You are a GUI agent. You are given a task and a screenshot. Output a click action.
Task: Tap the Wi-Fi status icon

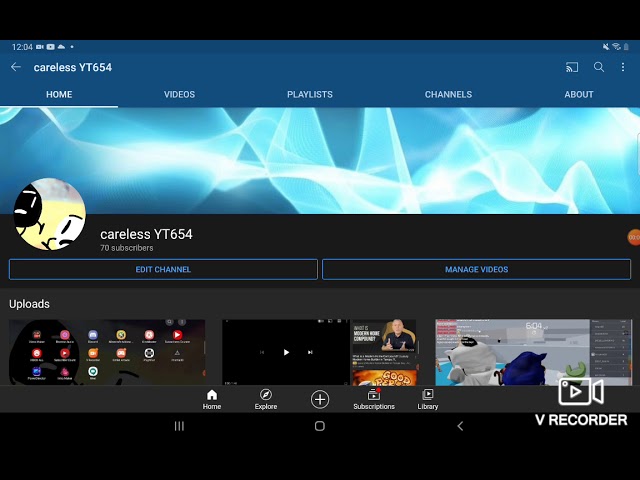click(x=616, y=47)
